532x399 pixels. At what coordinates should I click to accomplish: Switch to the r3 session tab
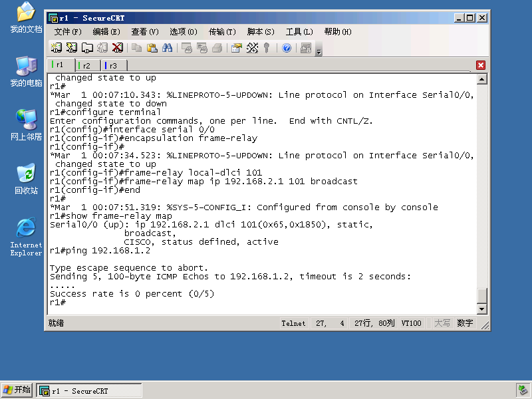coord(114,65)
